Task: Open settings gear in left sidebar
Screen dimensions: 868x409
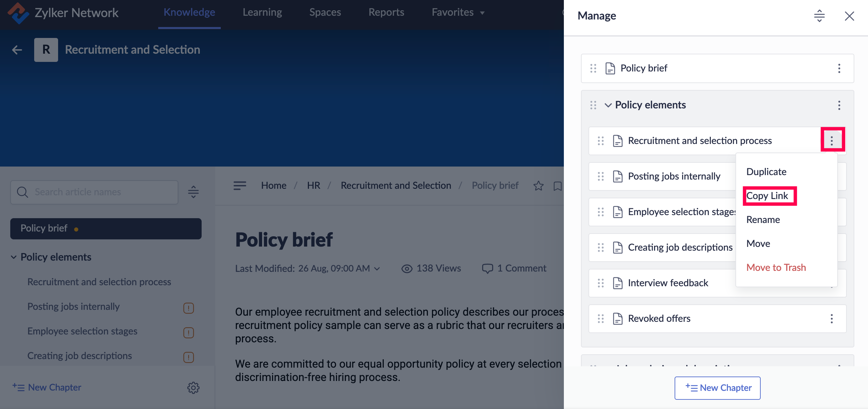Action: click(x=193, y=387)
